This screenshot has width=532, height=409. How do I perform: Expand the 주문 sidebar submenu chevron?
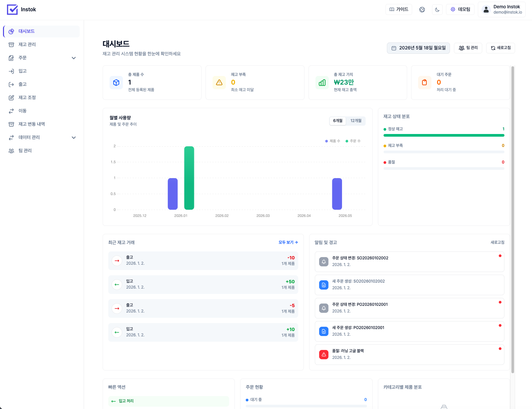pyautogui.click(x=74, y=58)
